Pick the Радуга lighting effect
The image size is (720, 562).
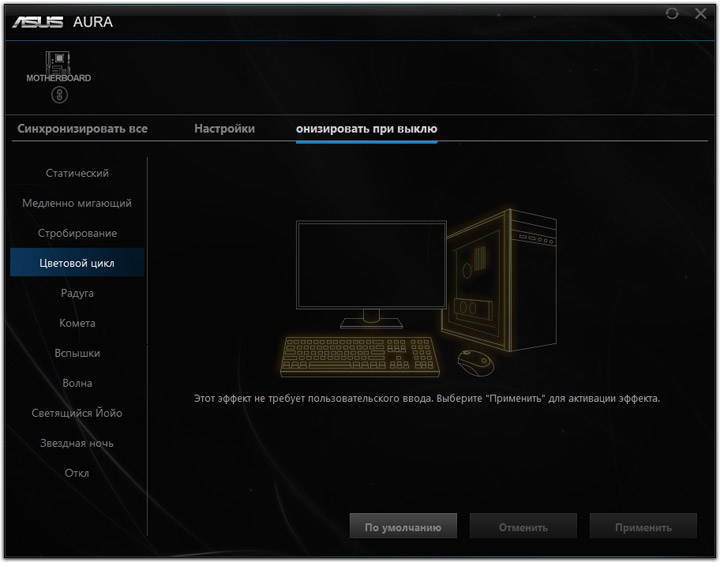click(77, 293)
